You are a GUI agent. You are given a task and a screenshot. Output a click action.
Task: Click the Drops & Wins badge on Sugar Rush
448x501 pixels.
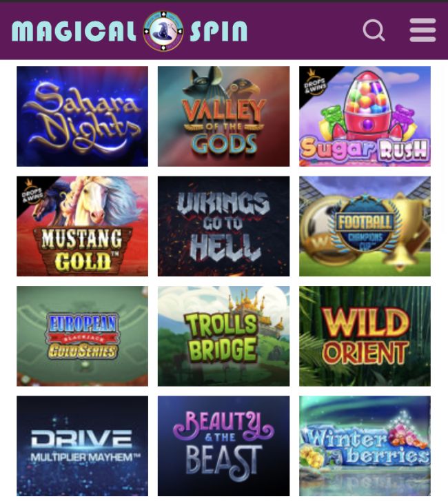pos(315,84)
